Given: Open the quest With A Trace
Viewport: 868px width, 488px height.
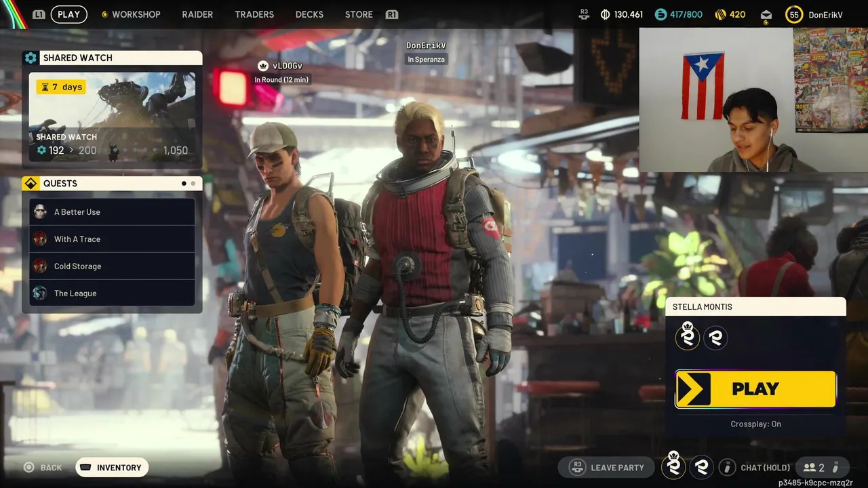Looking at the screenshot, I should point(113,239).
